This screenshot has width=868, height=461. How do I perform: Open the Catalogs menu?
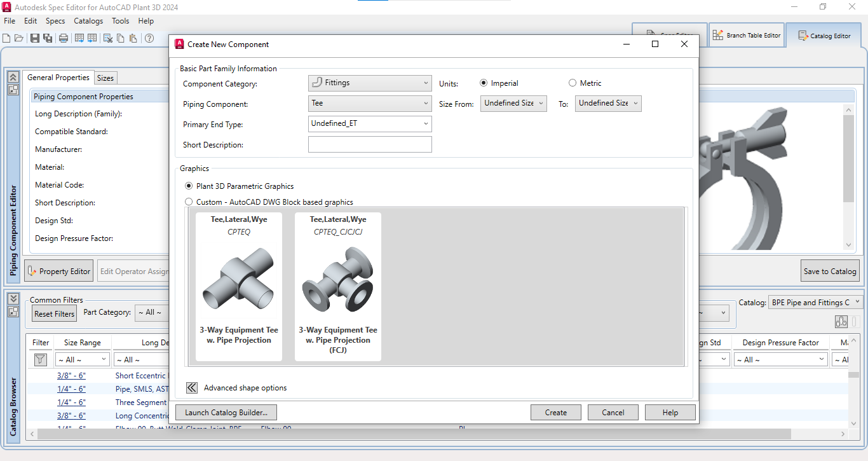pos(88,21)
